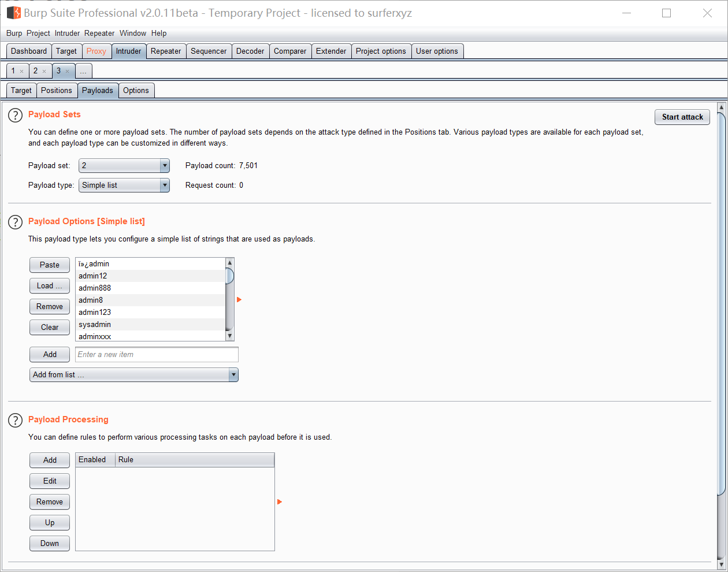Focus the Enter a new item field
Image resolution: width=728 pixels, height=572 pixels.
[157, 355]
